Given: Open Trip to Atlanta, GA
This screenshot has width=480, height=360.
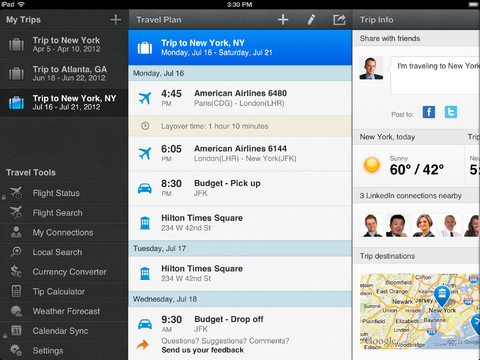Looking at the screenshot, I should pyautogui.click(x=64, y=74).
